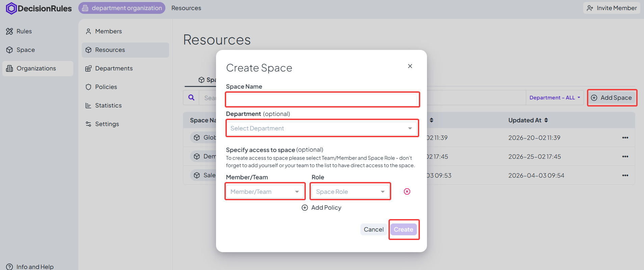Cancel the Create Space dialog
The height and width of the screenshot is (270, 644).
373,230
